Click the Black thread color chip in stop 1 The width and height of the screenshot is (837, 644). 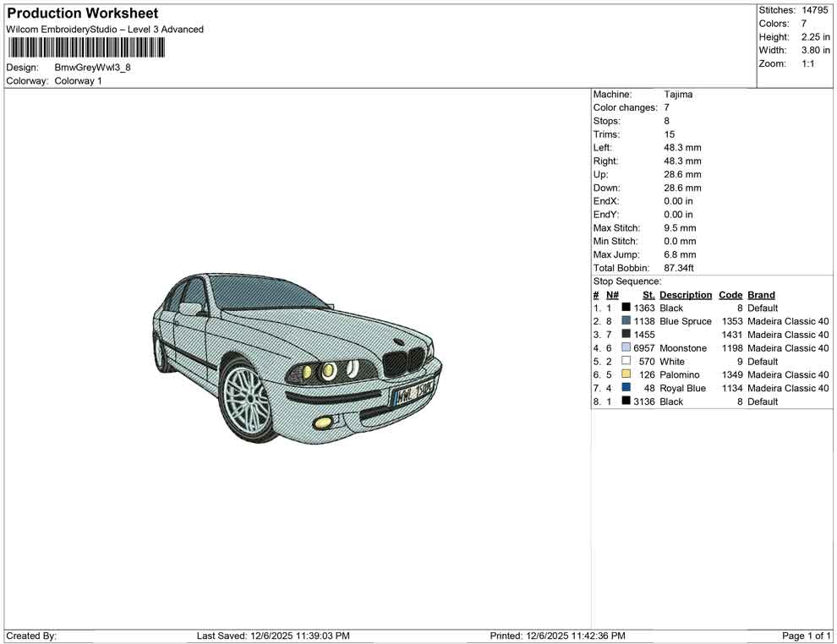tap(626, 308)
